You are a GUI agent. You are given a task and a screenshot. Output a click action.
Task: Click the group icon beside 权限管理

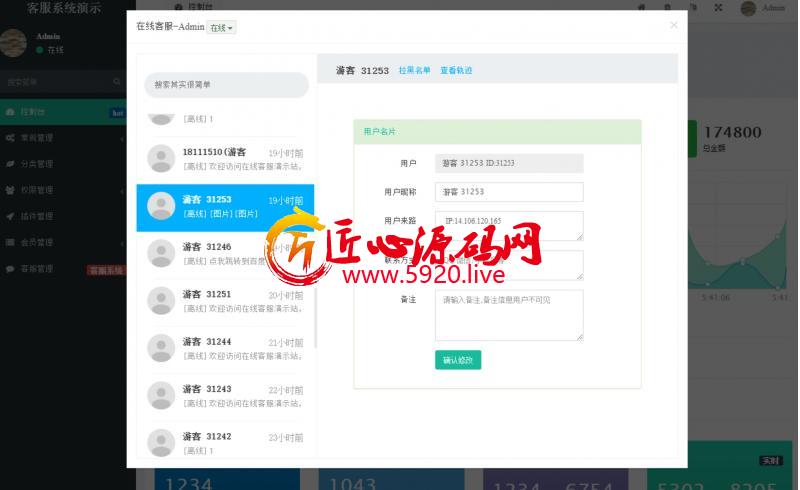[x=10, y=190]
